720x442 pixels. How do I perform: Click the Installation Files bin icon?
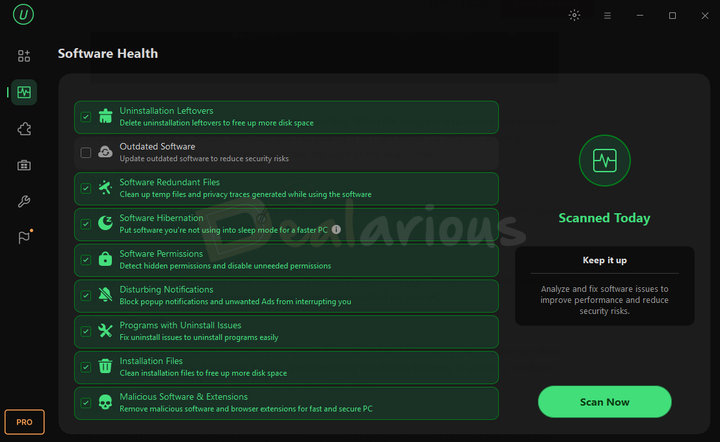click(x=105, y=366)
